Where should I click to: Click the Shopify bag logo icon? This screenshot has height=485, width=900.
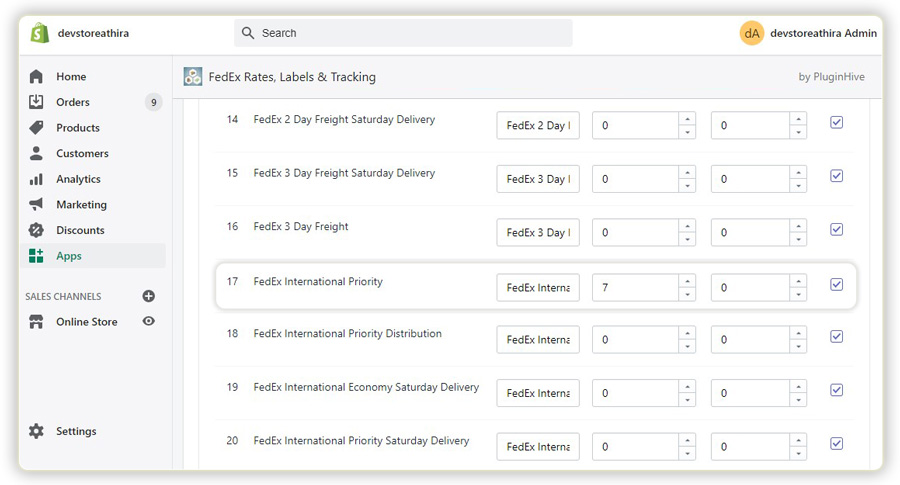pos(40,33)
